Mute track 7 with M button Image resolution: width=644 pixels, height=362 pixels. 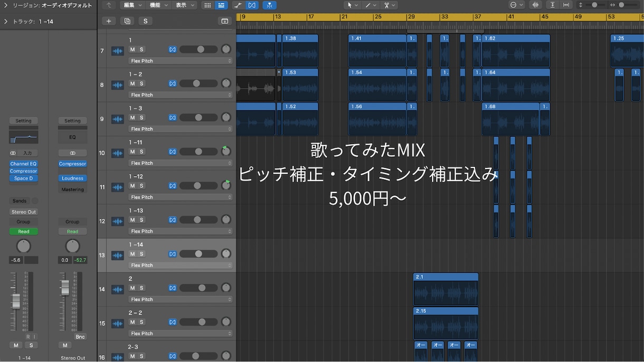coord(132,50)
